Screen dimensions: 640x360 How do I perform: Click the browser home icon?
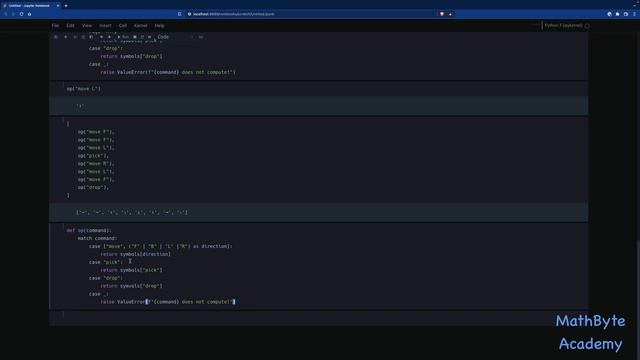pyautogui.click(x=29, y=14)
